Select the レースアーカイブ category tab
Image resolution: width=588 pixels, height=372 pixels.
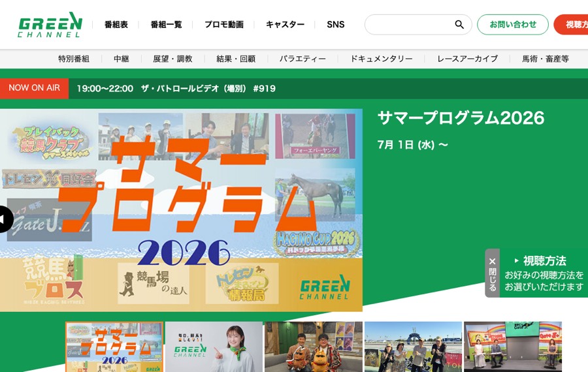(468, 59)
